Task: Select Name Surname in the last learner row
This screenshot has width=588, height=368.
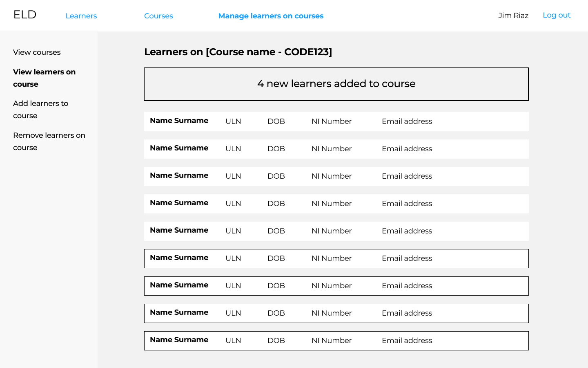Action: point(179,340)
